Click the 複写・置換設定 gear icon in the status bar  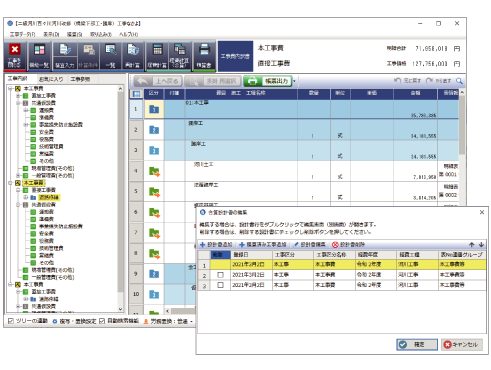click(x=55, y=321)
